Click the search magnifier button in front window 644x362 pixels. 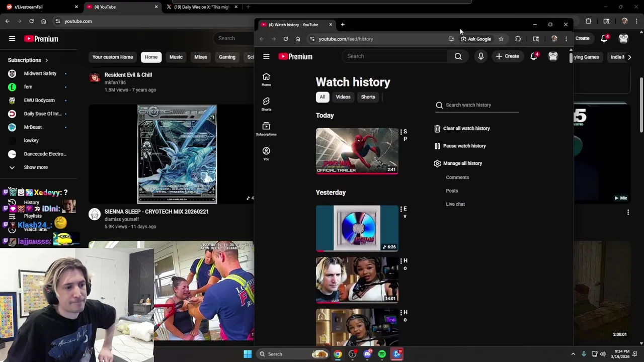click(x=458, y=56)
